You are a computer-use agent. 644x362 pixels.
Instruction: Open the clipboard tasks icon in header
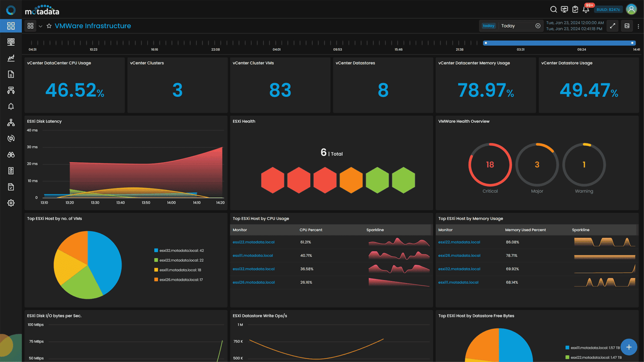pyautogui.click(x=575, y=9)
